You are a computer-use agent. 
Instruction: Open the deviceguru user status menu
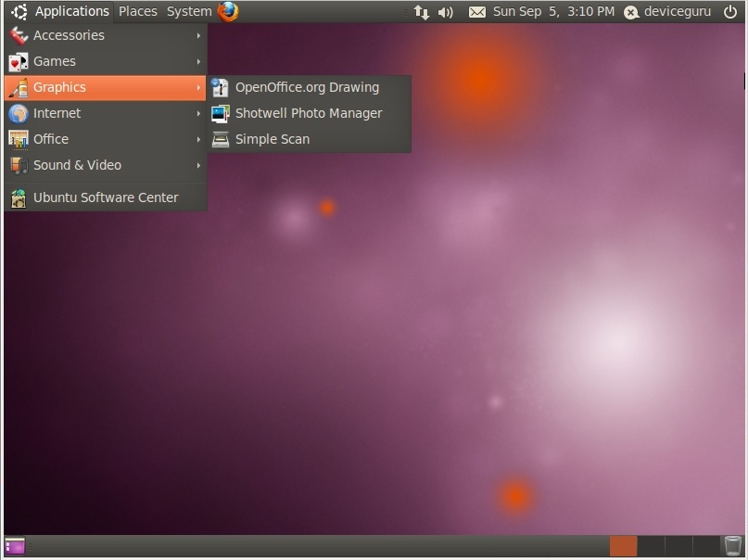[x=678, y=11]
